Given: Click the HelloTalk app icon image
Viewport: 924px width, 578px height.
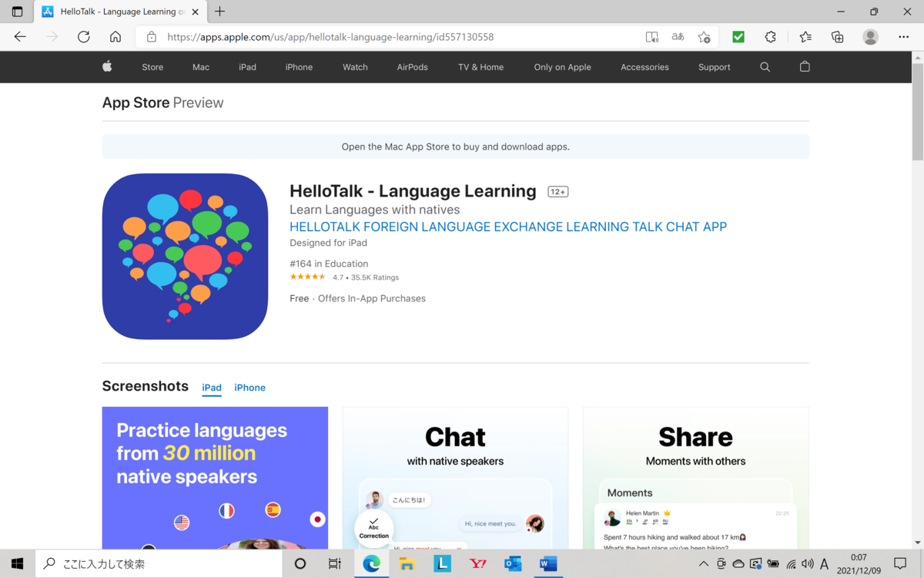Looking at the screenshot, I should pyautogui.click(x=185, y=257).
